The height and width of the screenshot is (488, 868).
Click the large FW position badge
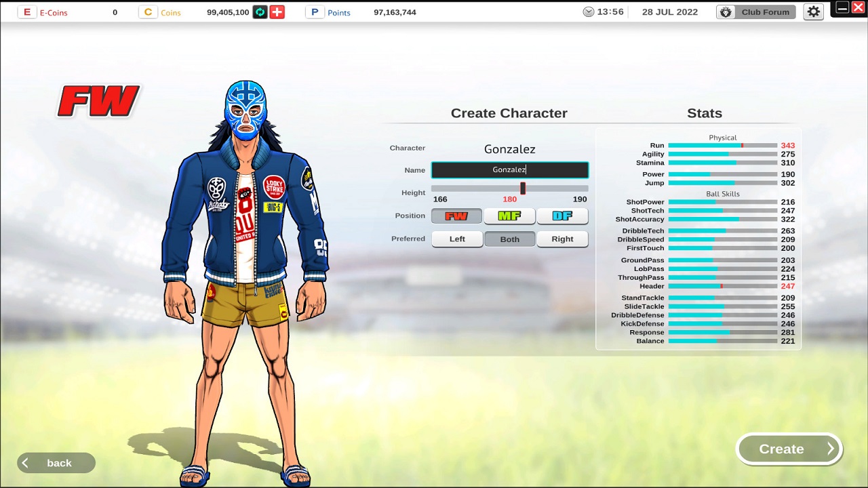pos(99,101)
